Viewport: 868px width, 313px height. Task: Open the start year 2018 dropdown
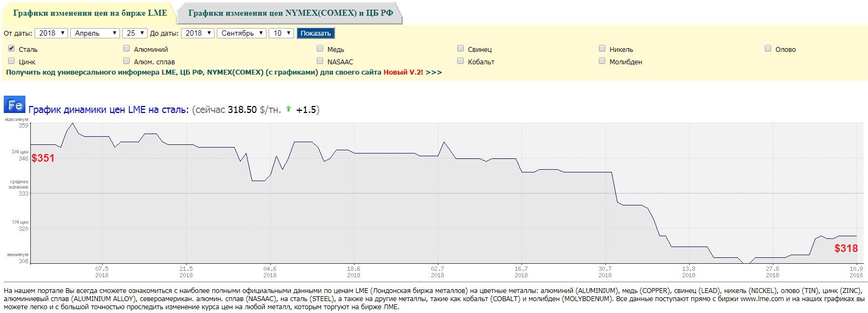pos(51,33)
